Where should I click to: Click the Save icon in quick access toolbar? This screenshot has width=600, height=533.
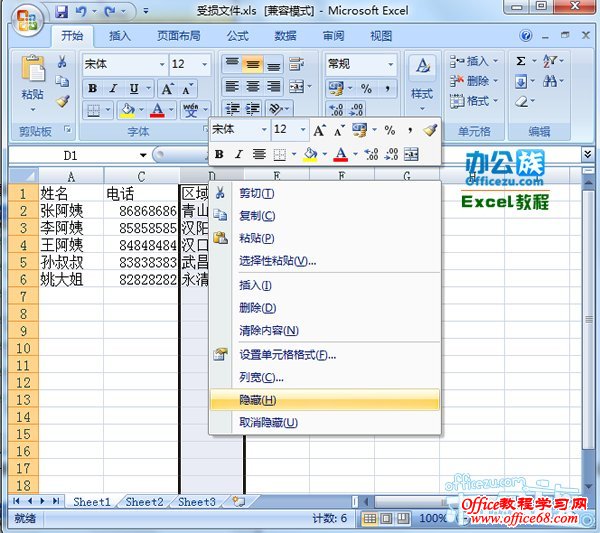coord(61,13)
